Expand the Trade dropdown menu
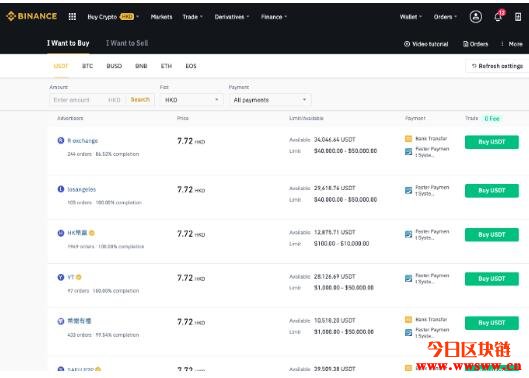The image size is (529, 378). tap(193, 17)
